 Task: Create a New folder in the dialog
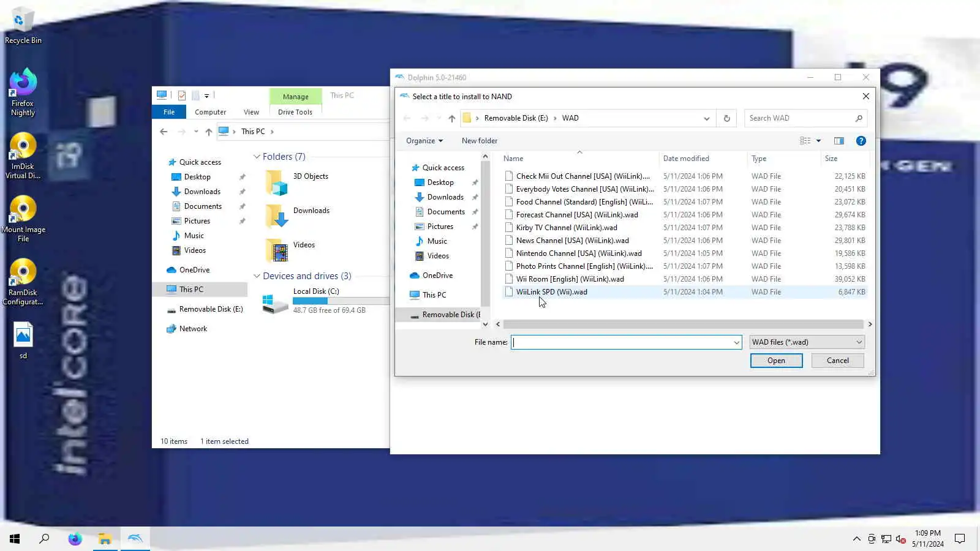click(480, 141)
